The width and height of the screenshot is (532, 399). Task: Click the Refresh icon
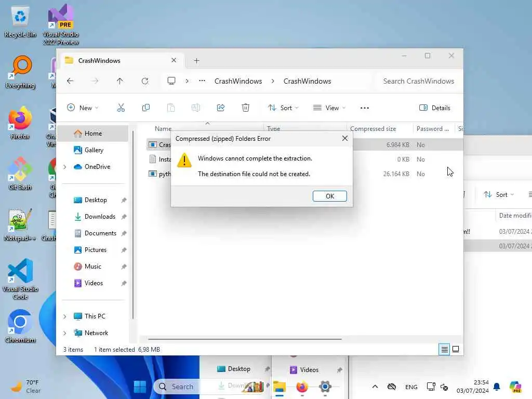(x=145, y=81)
